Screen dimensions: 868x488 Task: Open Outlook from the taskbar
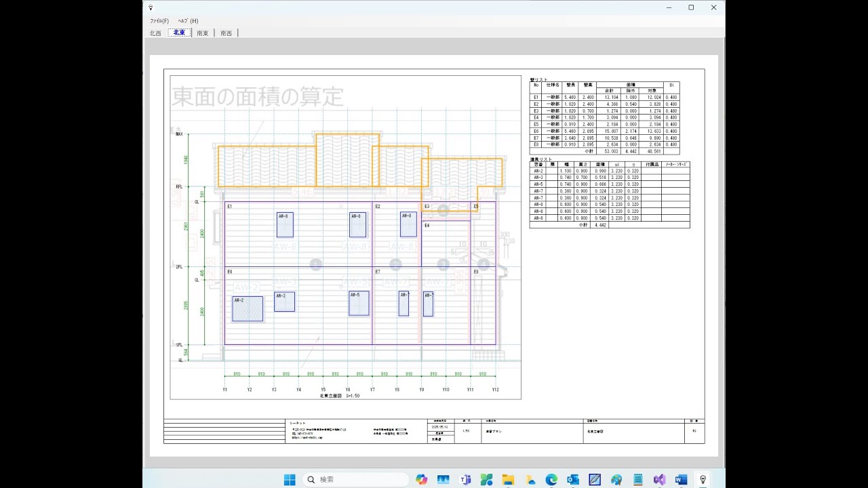(573, 479)
